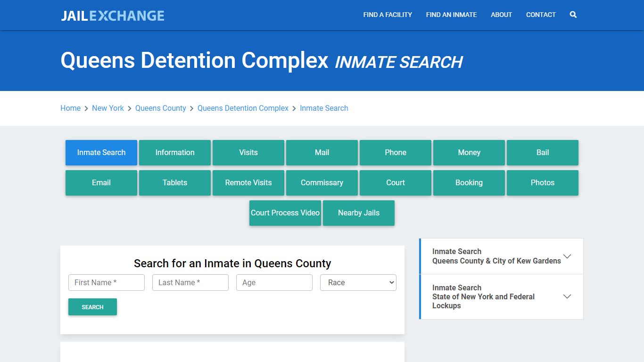The width and height of the screenshot is (644, 362).
Task: Switch to the Court tab
Action: coord(396,183)
